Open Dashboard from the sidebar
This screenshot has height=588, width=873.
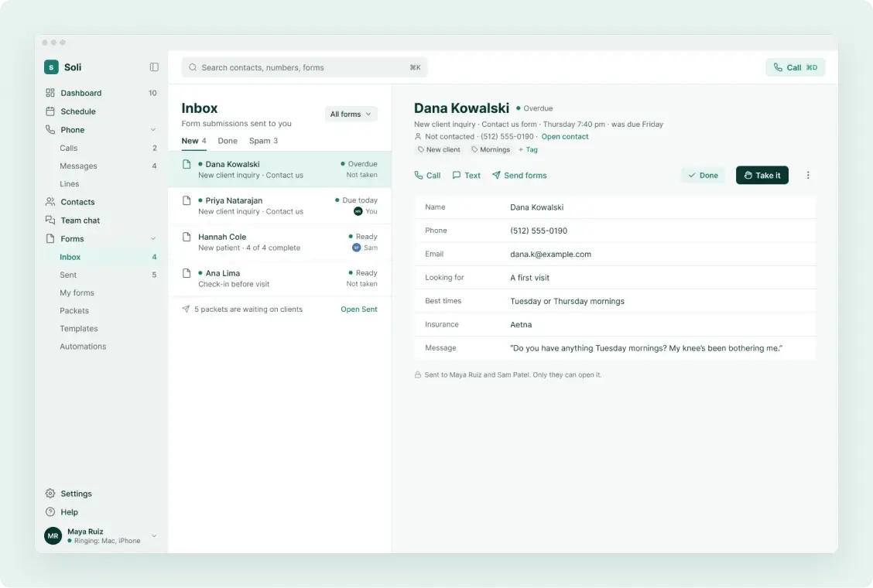[x=101, y=92]
